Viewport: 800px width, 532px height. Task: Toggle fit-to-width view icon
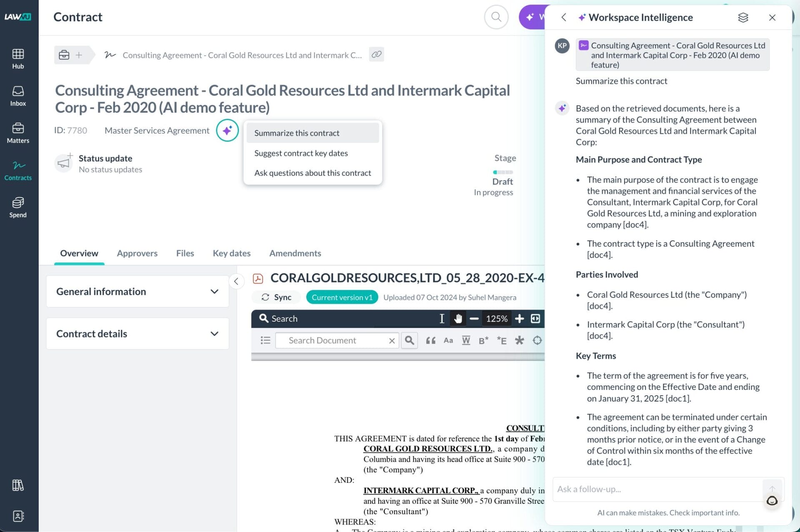(x=535, y=319)
